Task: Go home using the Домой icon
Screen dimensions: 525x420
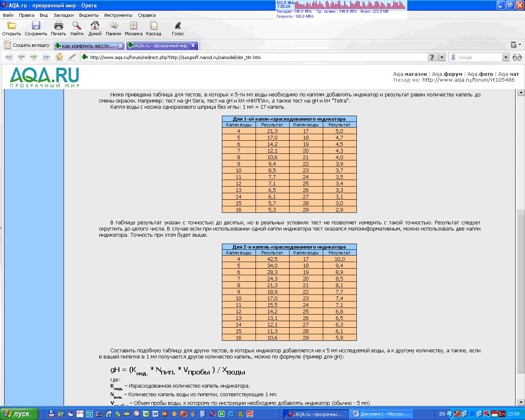Action: coord(95,26)
